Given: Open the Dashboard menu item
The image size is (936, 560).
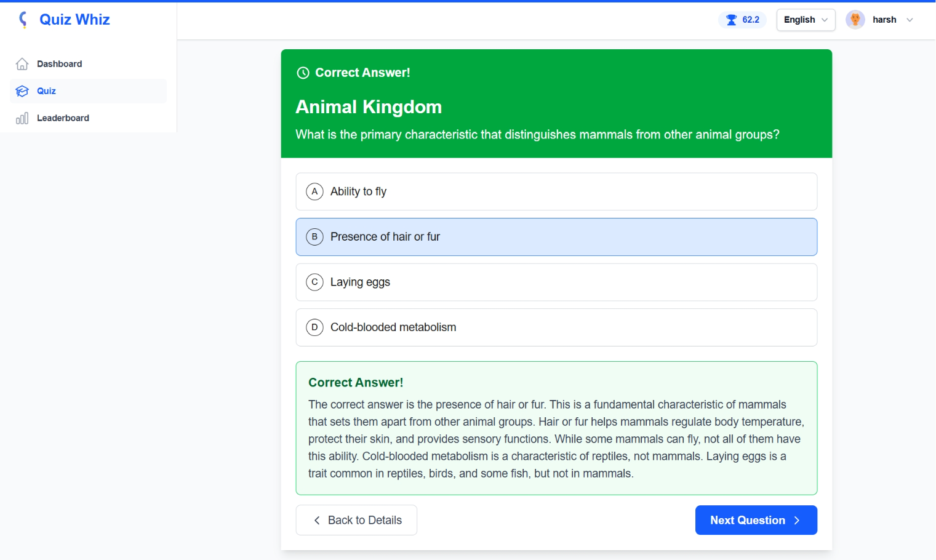Looking at the screenshot, I should (x=59, y=64).
